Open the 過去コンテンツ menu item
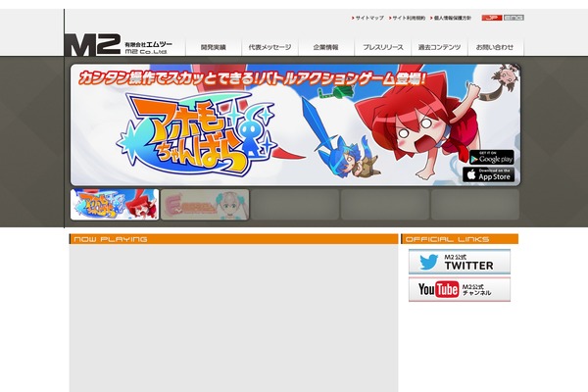588x392 pixels. point(439,47)
